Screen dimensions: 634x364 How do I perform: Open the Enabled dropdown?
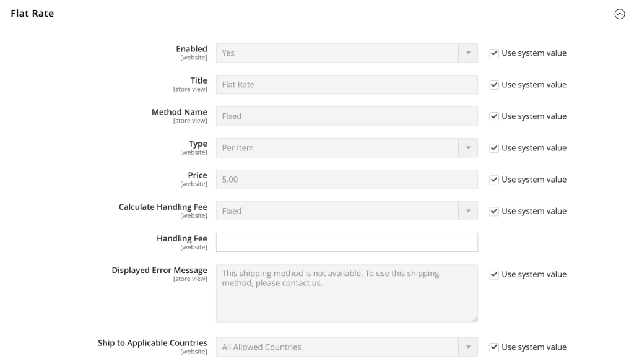click(x=347, y=53)
